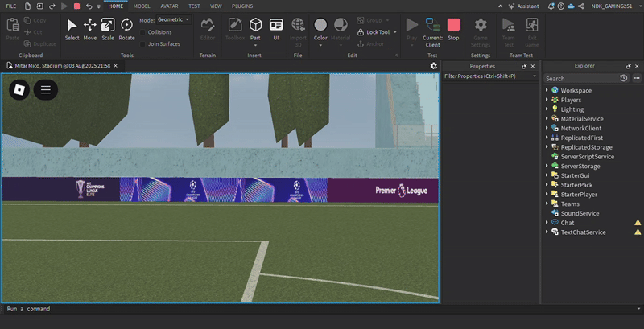
Task: Switch to the MODEL tab
Action: [142, 6]
